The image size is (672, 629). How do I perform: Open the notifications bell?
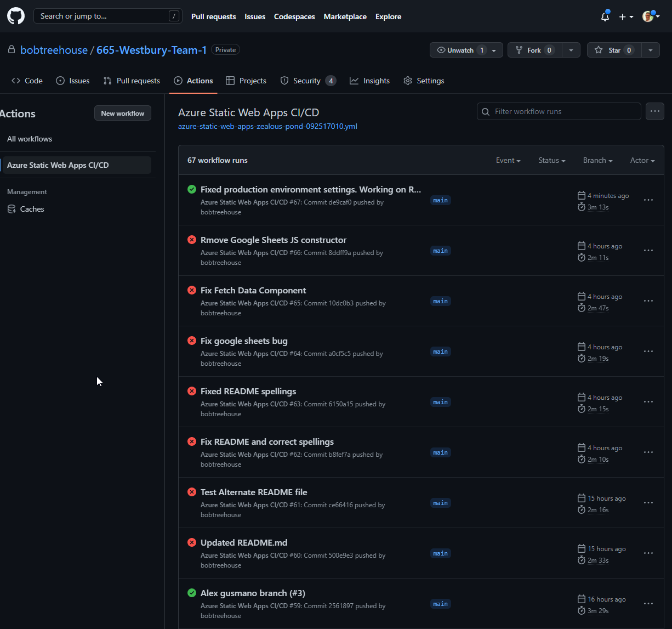(x=605, y=16)
